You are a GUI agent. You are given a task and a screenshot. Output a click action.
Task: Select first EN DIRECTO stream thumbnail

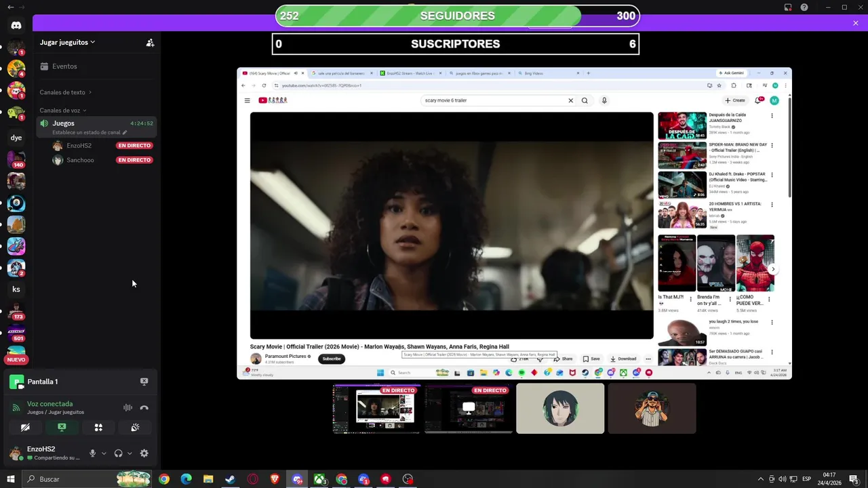click(377, 409)
